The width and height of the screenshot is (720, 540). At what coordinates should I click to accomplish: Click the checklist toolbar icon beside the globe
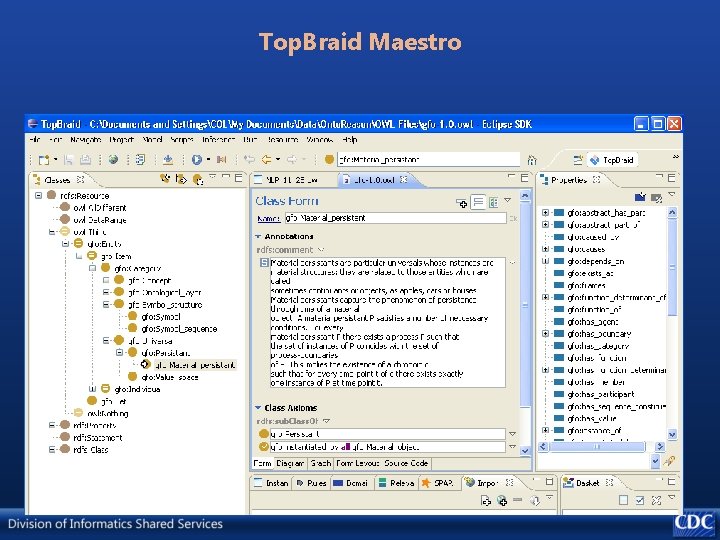tap(141, 159)
